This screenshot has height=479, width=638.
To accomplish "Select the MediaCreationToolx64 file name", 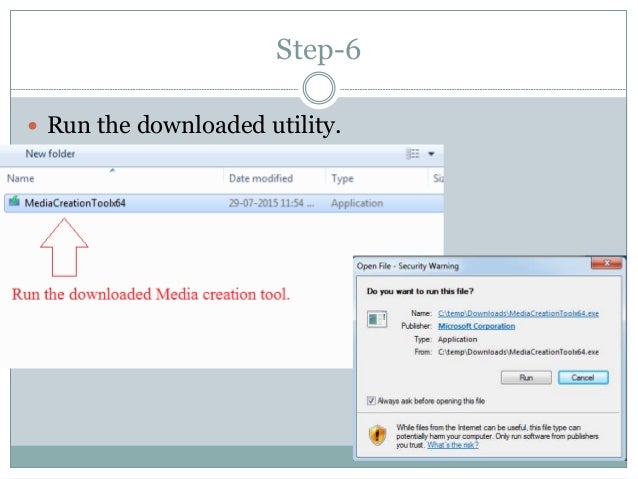I will pos(75,203).
